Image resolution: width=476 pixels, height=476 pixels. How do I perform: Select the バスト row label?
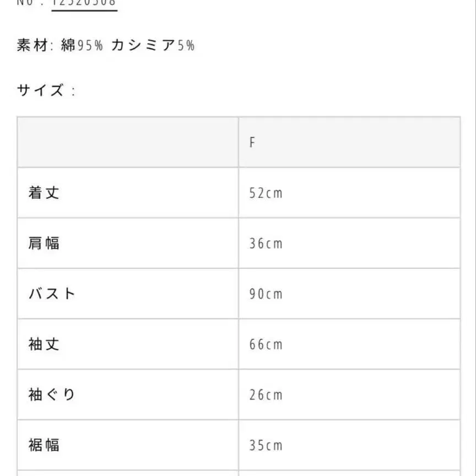coord(52,294)
